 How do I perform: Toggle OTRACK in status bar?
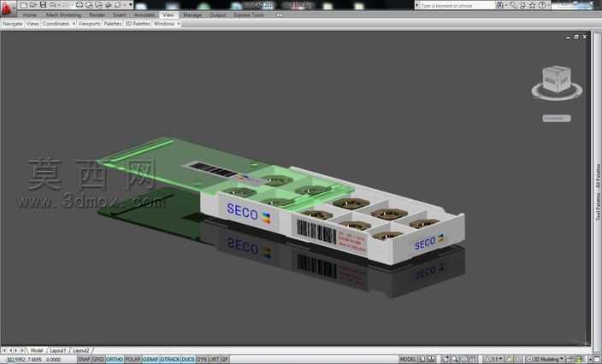pyautogui.click(x=169, y=360)
